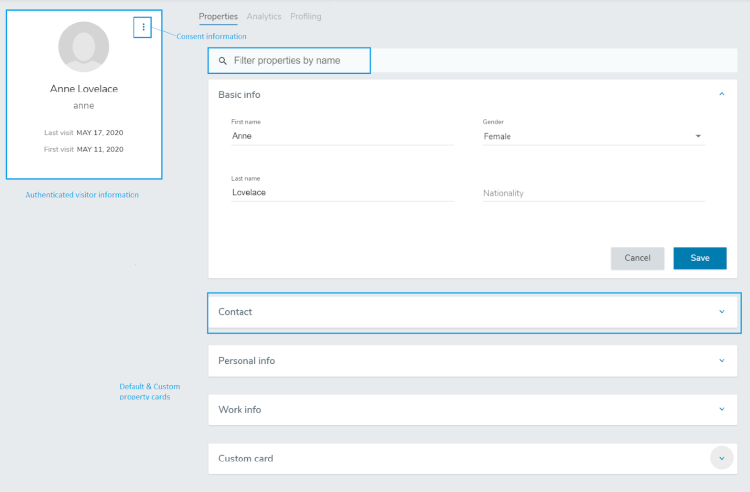
Task: Switch to the Properties tab
Action: click(x=218, y=17)
